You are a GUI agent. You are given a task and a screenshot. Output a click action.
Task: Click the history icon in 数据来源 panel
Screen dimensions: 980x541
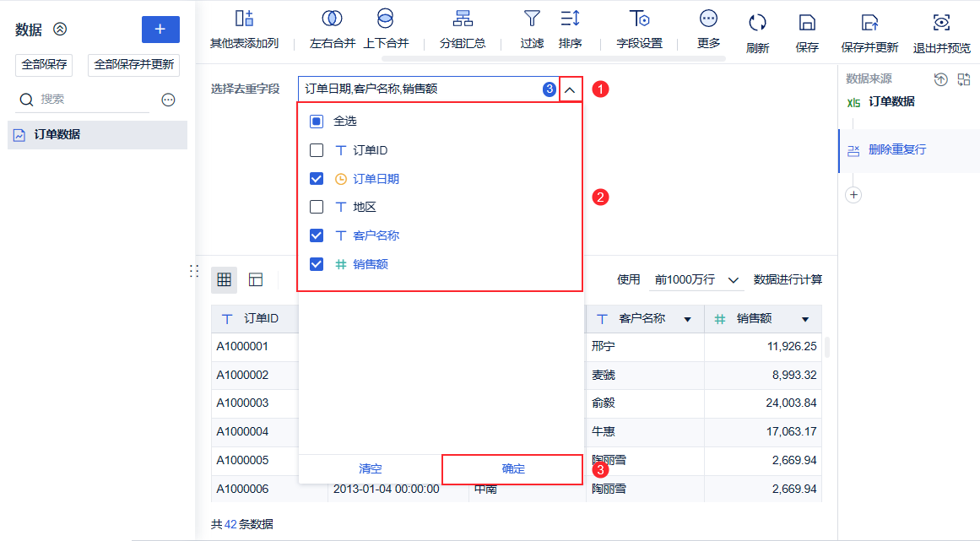[940, 79]
